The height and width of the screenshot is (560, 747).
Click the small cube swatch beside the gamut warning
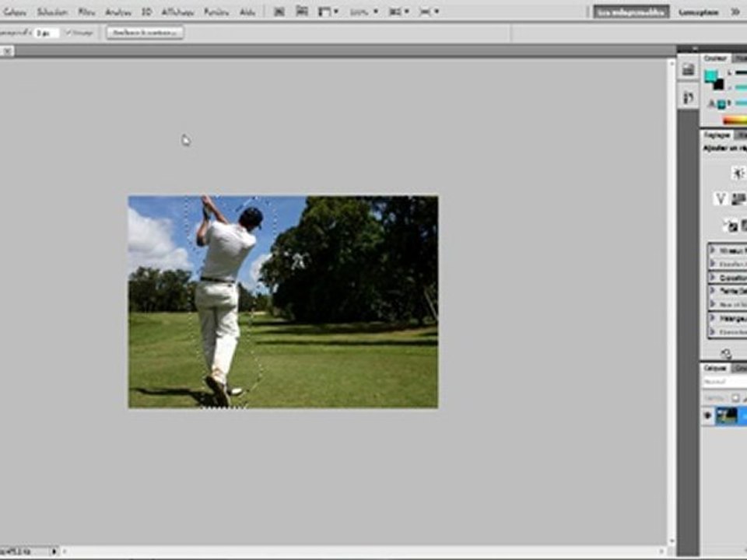tap(721, 104)
